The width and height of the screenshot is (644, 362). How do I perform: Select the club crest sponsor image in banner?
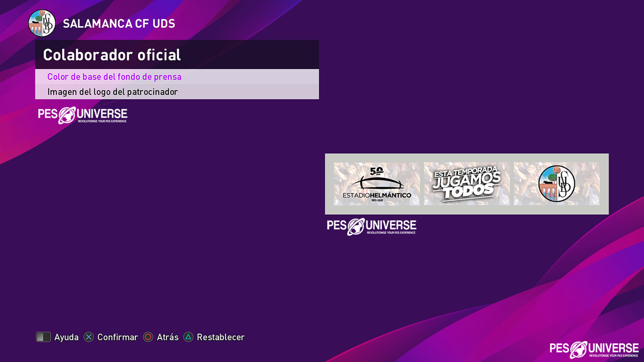557,184
